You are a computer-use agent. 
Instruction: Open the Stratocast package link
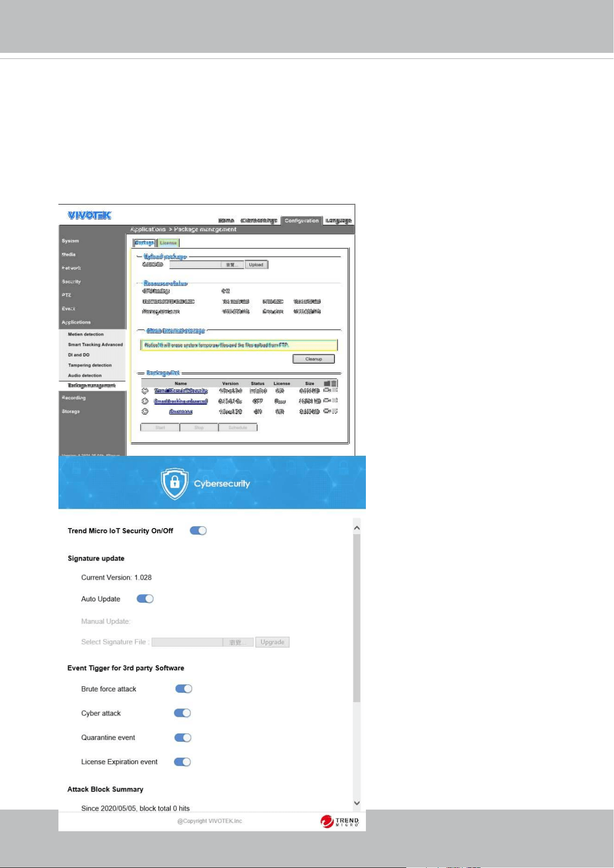(x=181, y=411)
